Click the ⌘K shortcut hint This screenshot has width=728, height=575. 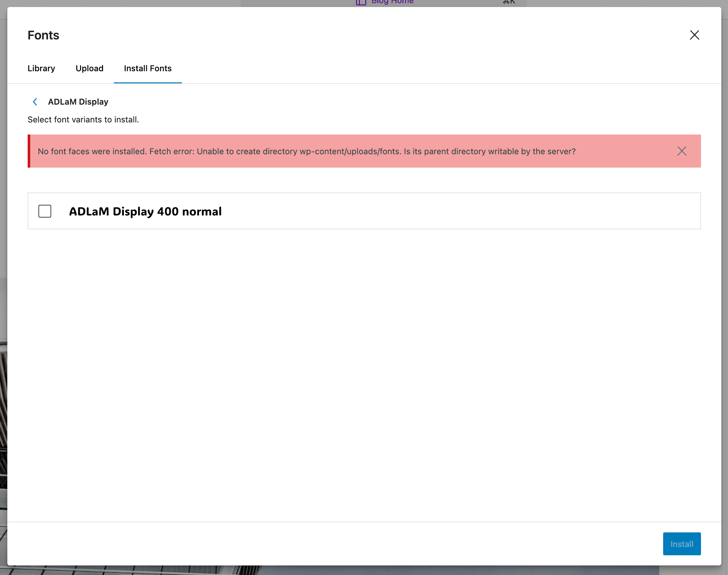click(x=509, y=2)
